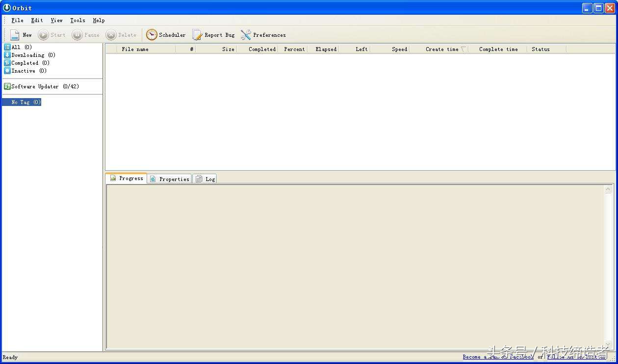This screenshot has height=364, width=618.
Task: Open Preferences from the toolbar
Action: click(263, 35)
